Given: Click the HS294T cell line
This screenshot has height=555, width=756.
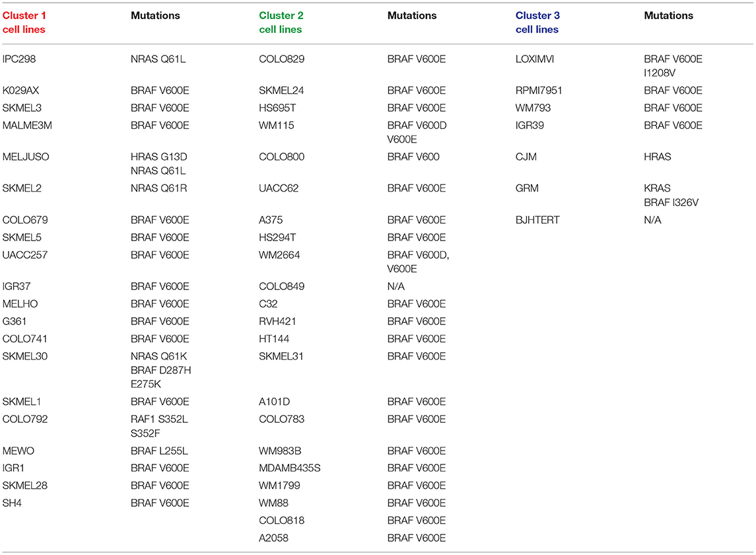Looking at the screenshot, I should tap(277, 237).
